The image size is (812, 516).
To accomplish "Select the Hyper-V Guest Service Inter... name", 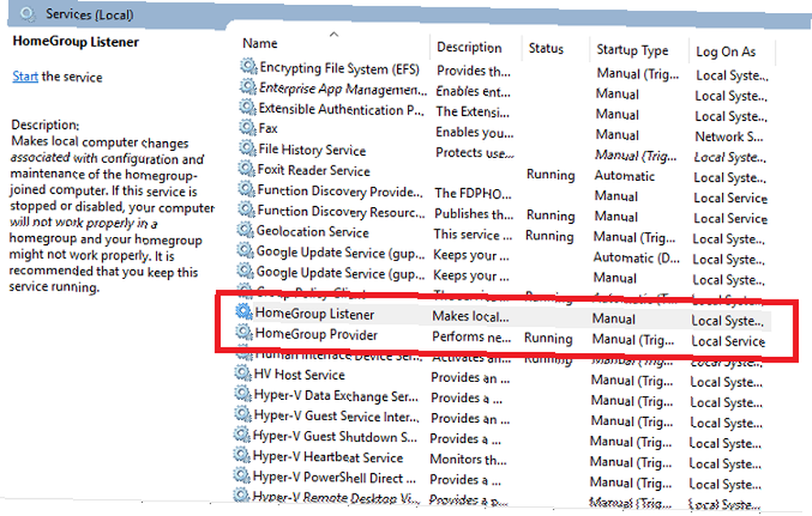I will [335, 415].
